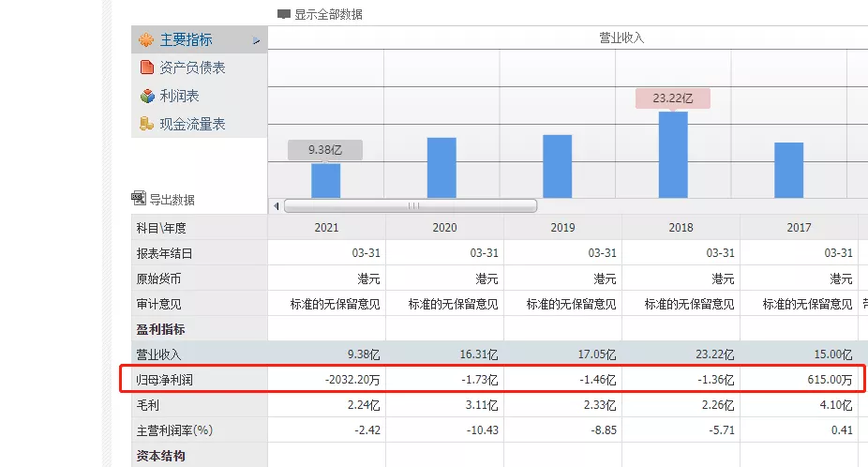
Task: Click the -2032.20万 net profit cell
Action: [326, 380]
